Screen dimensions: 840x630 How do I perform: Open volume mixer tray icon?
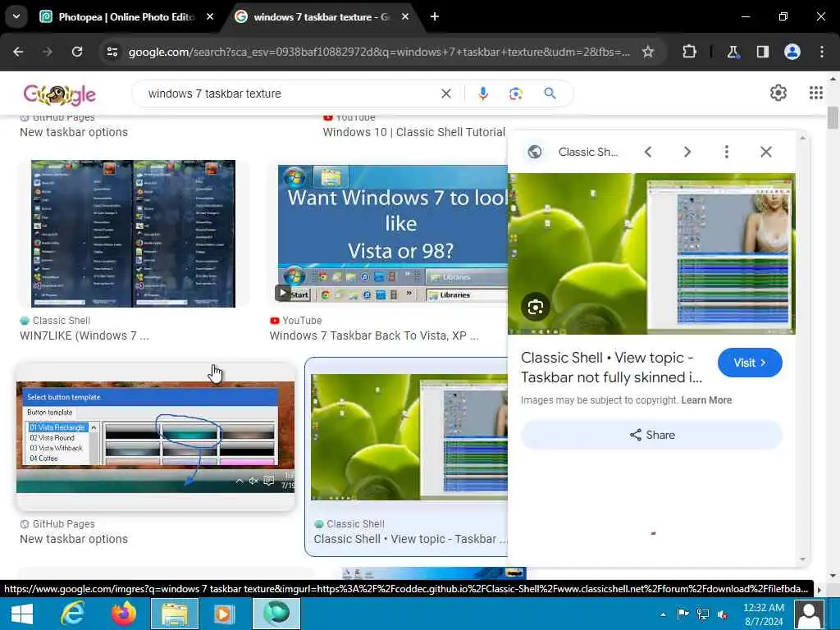(722, 614)
